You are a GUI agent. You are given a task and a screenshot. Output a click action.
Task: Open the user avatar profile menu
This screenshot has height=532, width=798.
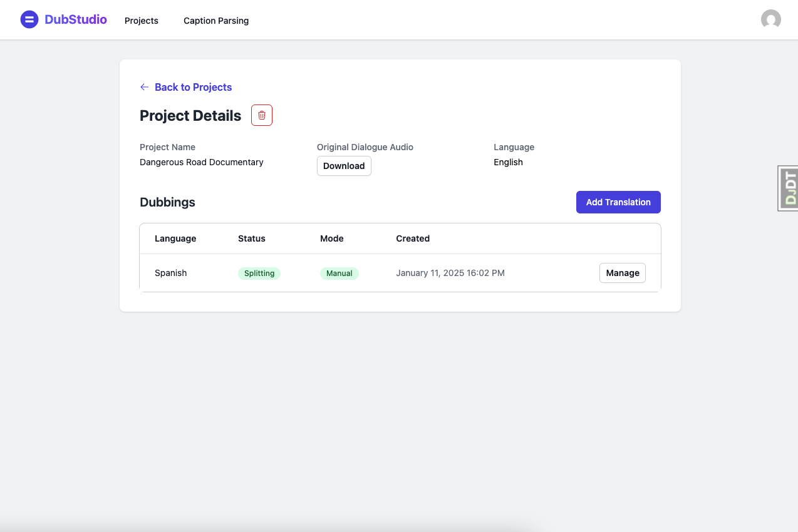click(x=770, y=20)
